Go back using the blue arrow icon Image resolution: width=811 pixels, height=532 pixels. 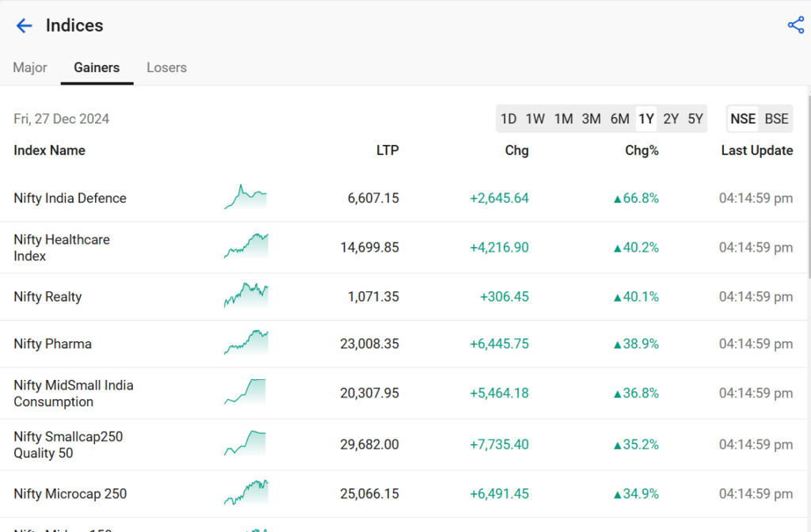pyautogui.click(x=24, y=25)
